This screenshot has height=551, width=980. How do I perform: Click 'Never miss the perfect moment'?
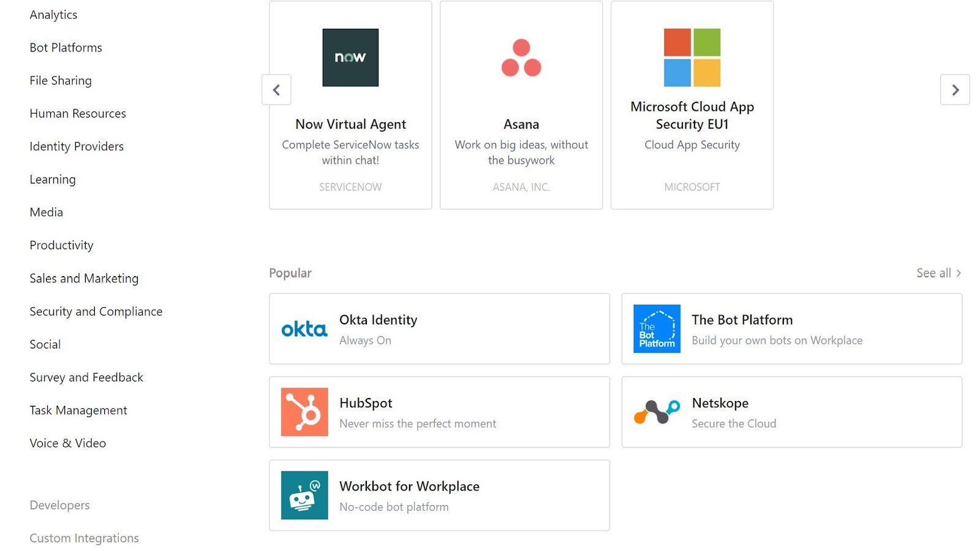pos(418,424)
